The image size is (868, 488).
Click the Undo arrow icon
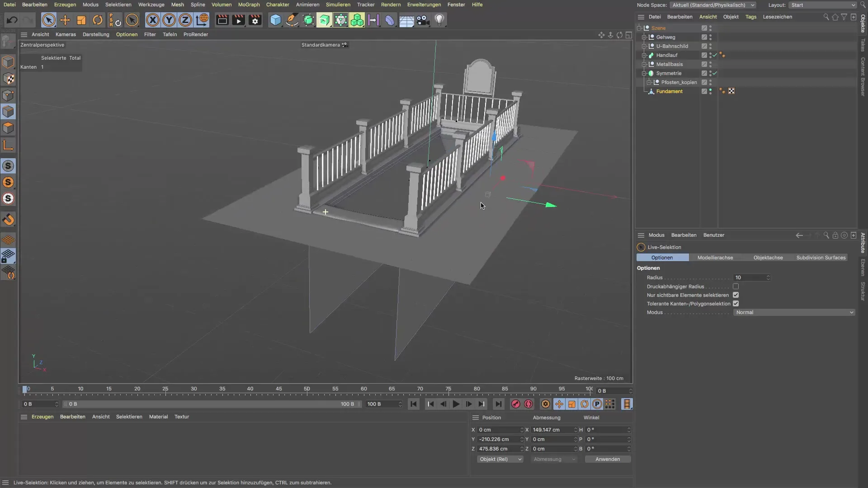click(12, 20)
